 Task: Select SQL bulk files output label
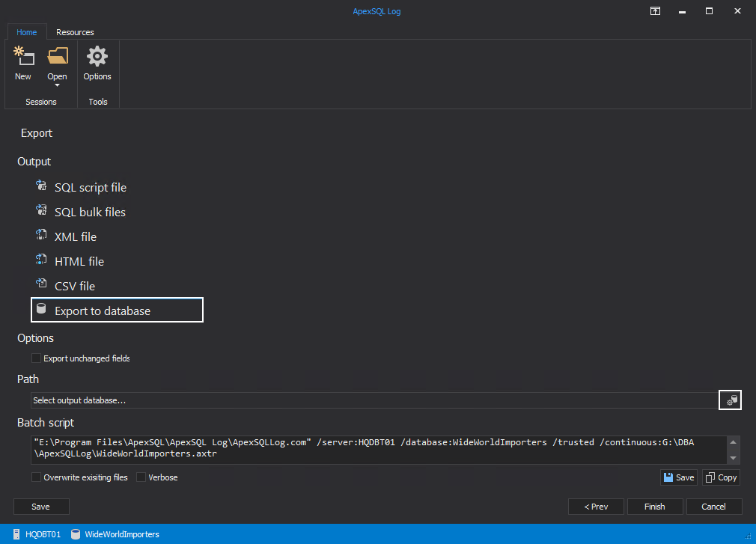point(90,212)
